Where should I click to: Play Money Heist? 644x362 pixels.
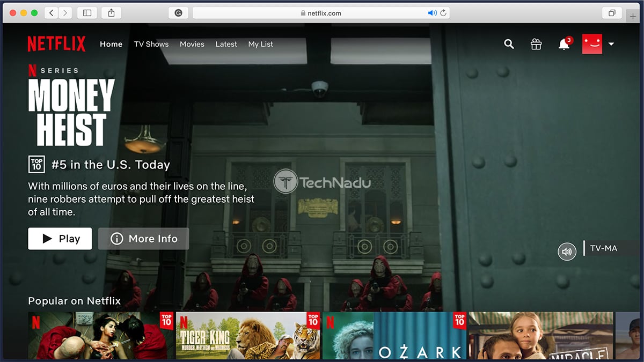coord(60,239)
